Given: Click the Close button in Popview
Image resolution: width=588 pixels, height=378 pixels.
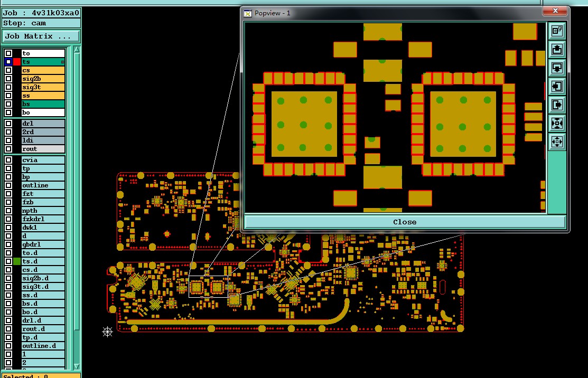Looking at the screenshot, I should pos(405,222).
